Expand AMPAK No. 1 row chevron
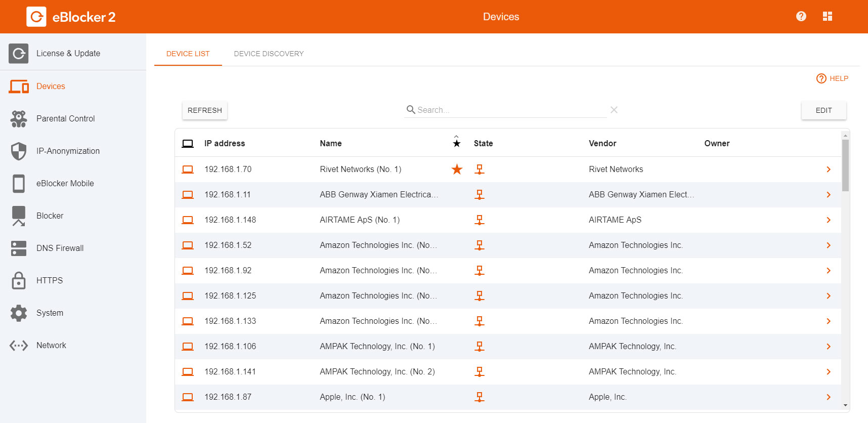 point(829,347)
